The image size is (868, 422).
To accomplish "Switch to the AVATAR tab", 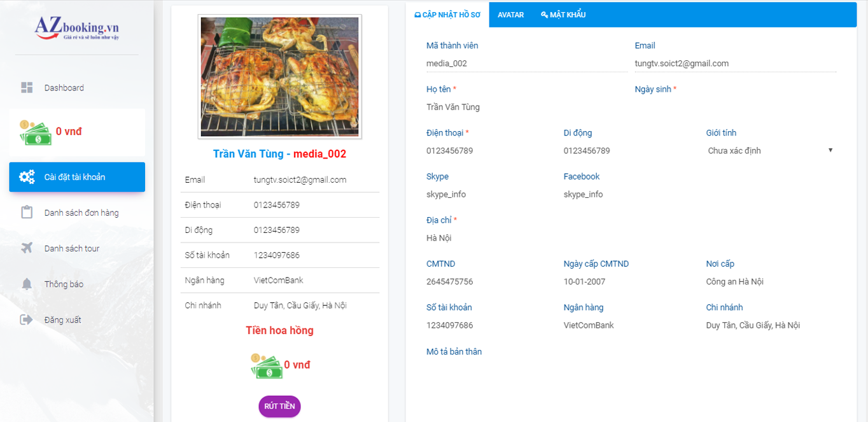I will pos(510,15).
